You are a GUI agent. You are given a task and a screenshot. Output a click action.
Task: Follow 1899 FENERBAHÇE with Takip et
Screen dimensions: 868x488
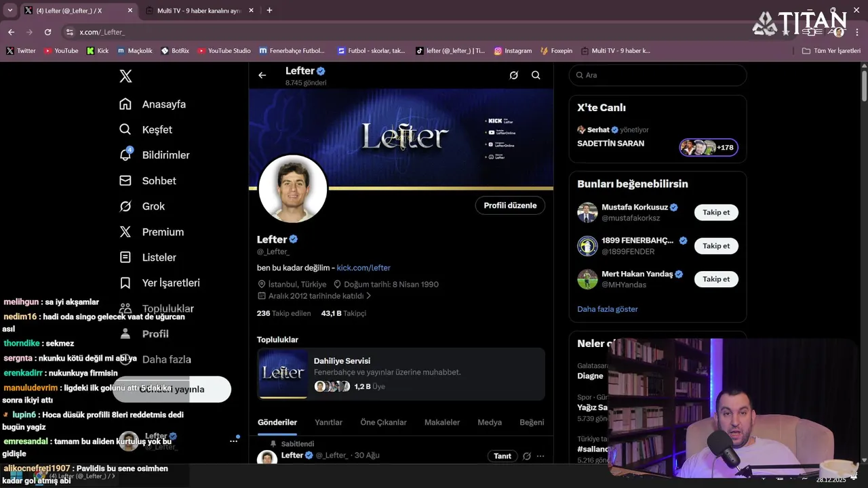[716, 246]
